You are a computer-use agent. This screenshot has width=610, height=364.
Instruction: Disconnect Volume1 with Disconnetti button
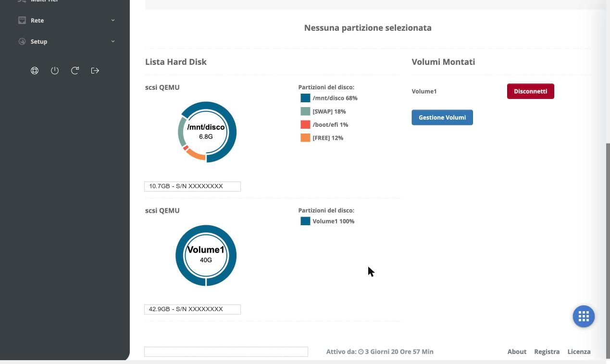(531, 91)
